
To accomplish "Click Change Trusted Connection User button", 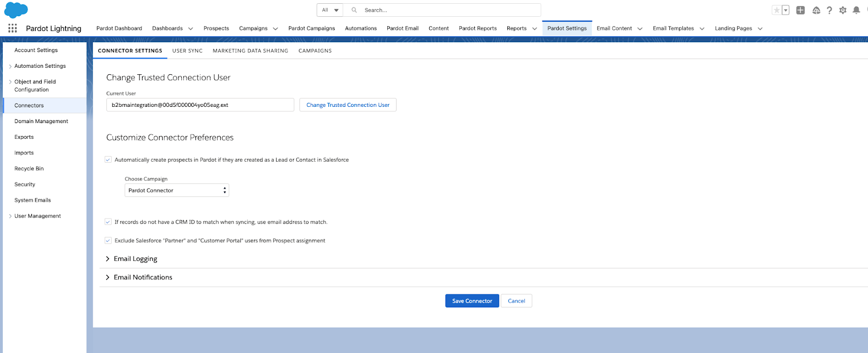I will pyautogui.click(x=348, y=105).
